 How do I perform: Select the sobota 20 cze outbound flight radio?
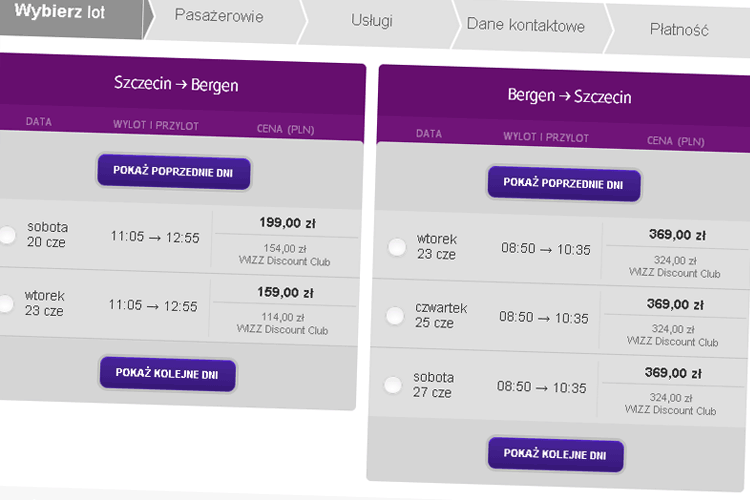click(6, 235)
